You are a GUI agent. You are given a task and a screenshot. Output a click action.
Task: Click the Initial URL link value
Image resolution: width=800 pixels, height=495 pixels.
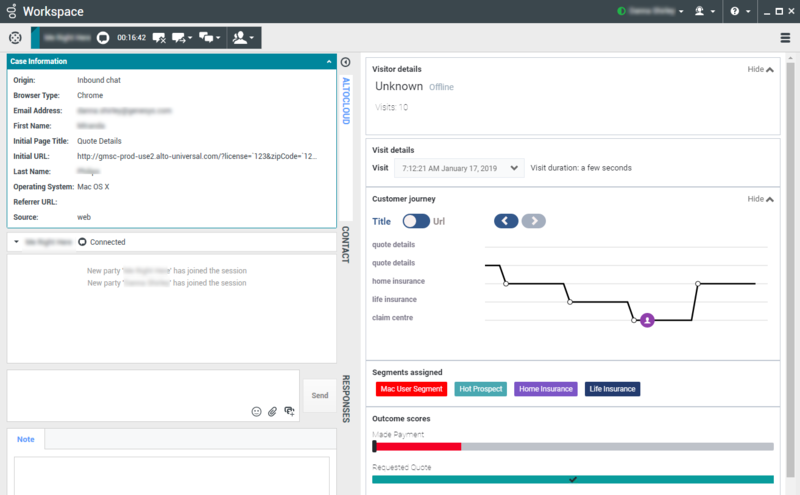click(197, 156)
